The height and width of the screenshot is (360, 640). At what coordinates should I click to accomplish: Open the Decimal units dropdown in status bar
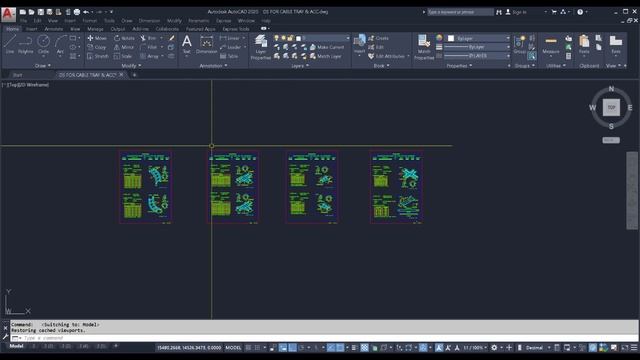[537, 348]
